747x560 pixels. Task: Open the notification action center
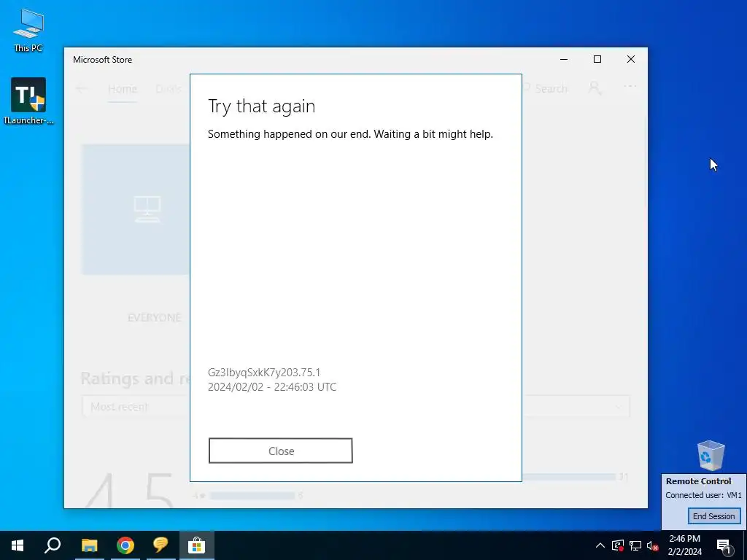coord(724,545)
